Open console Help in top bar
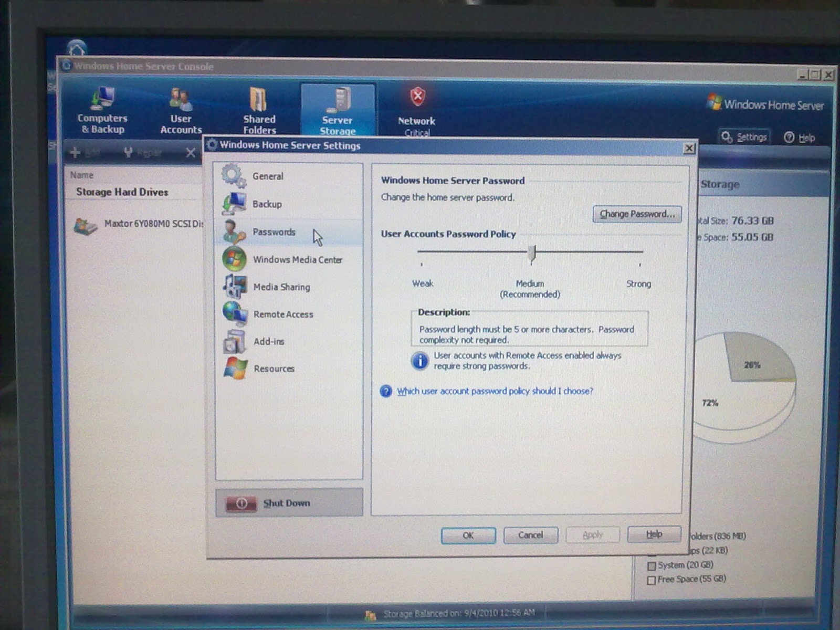Screen dimensions: 840x630 [x=800, y=138]
